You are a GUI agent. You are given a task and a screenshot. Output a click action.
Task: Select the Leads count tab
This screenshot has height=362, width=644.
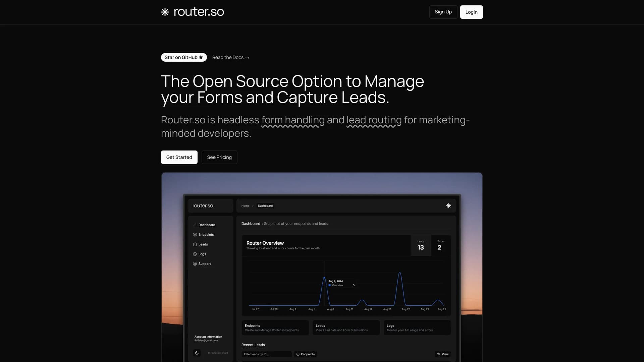[421, 245]
